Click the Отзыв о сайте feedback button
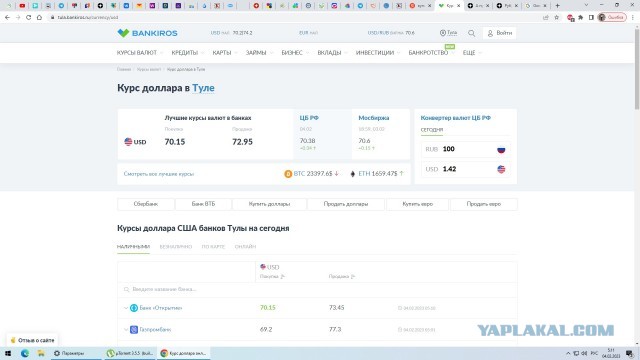This screenshot has width=640, height=360. 32,340
